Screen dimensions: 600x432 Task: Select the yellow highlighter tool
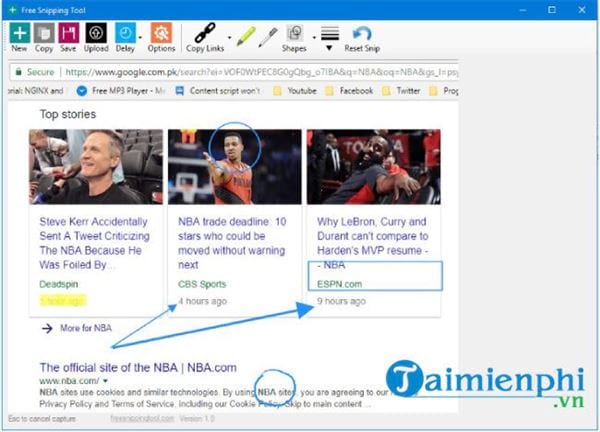tap(246, 36)
